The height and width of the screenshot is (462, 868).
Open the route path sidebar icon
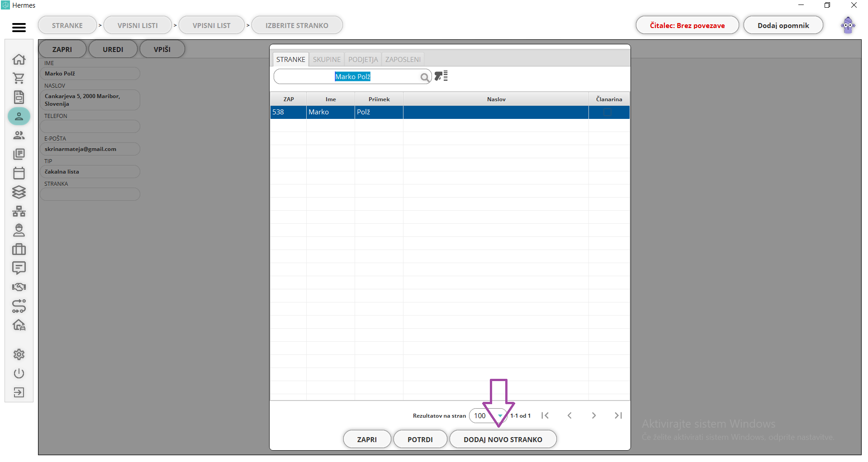pyautogui.click(x=19, y=306)
